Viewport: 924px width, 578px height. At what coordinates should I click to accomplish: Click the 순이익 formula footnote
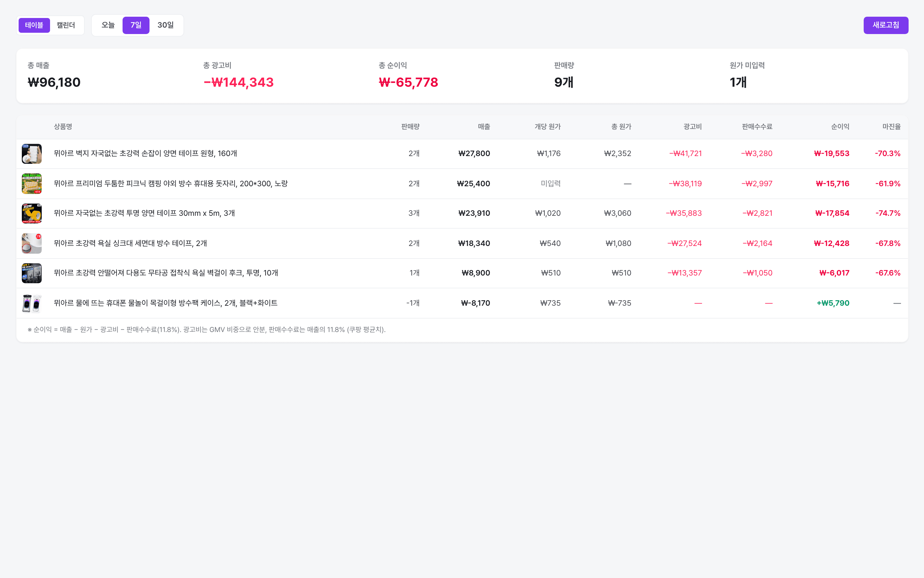(207, 329)
